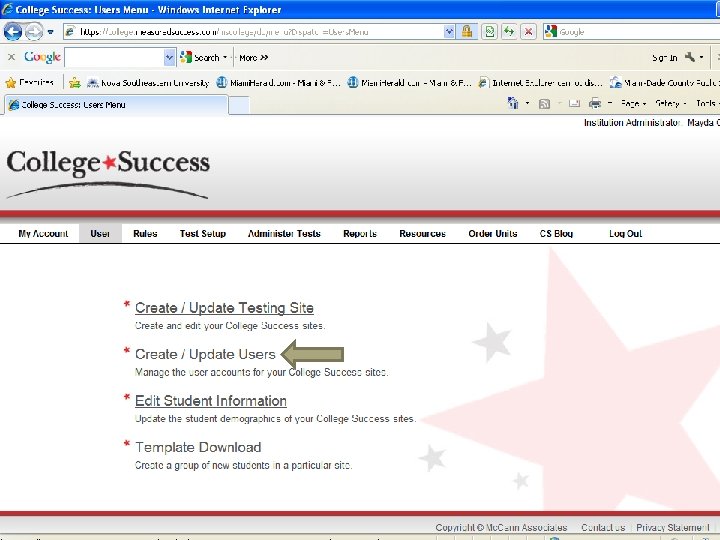The height and width of the screenshot is (540, 720).
Task: Click the Google toolbar search text box
Action: (115, 57)
